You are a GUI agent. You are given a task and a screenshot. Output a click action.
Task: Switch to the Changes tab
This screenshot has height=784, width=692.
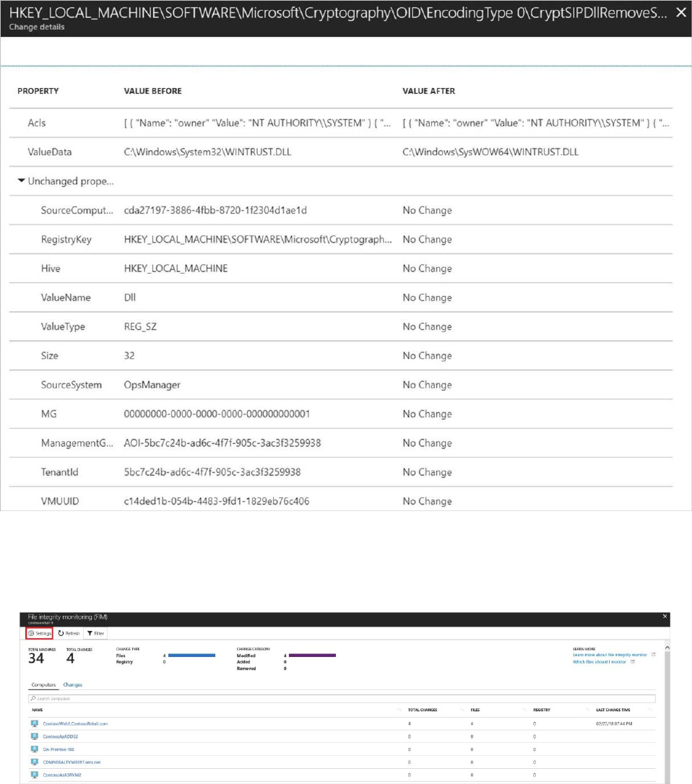(x=72, y=684)
